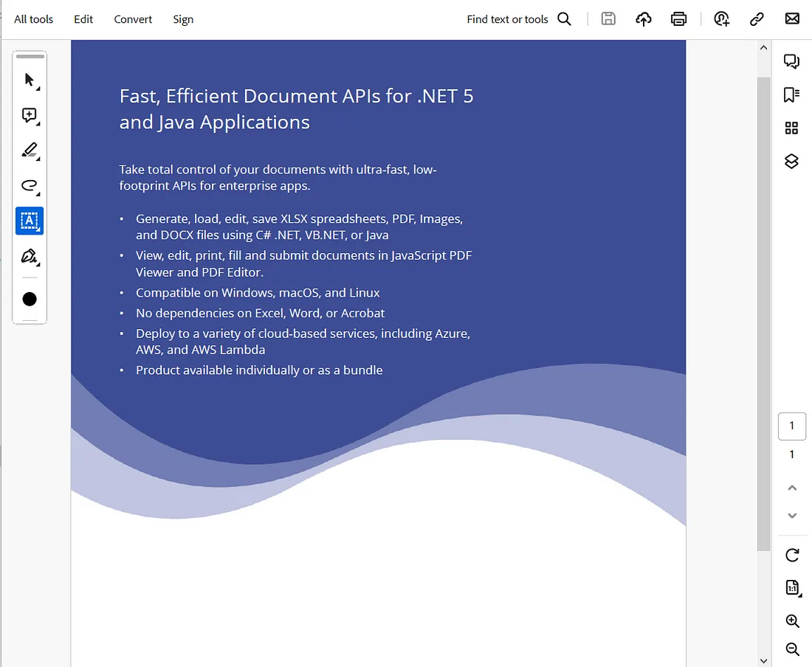Click the black drawing color swatch
This screenshot has height=667, width=812.
(x=30, y=299)
